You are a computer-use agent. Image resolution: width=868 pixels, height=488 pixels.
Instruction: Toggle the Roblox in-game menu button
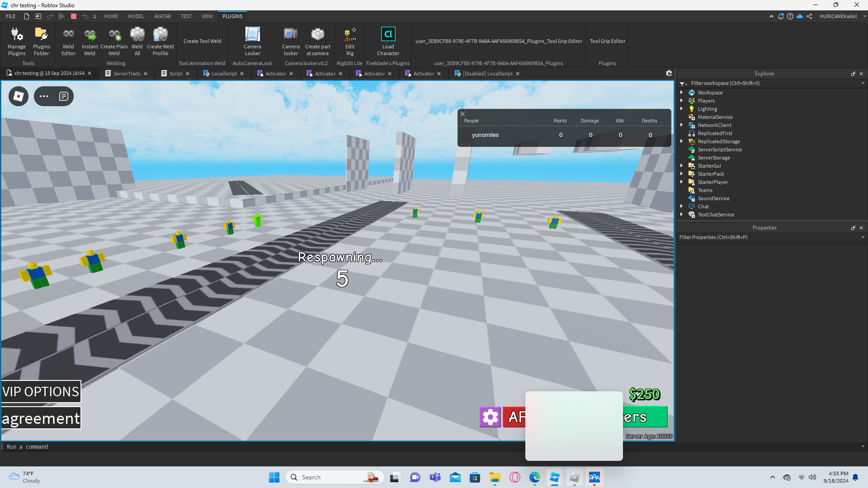tap(19, 96)
